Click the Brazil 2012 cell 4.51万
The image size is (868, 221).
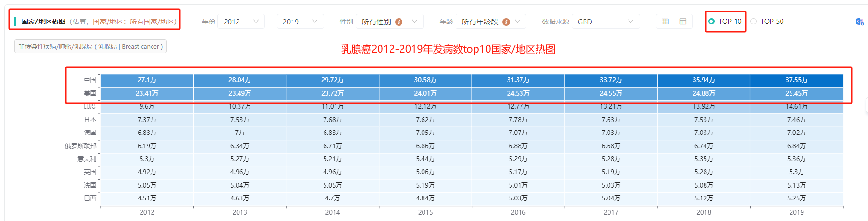[147, 198]
